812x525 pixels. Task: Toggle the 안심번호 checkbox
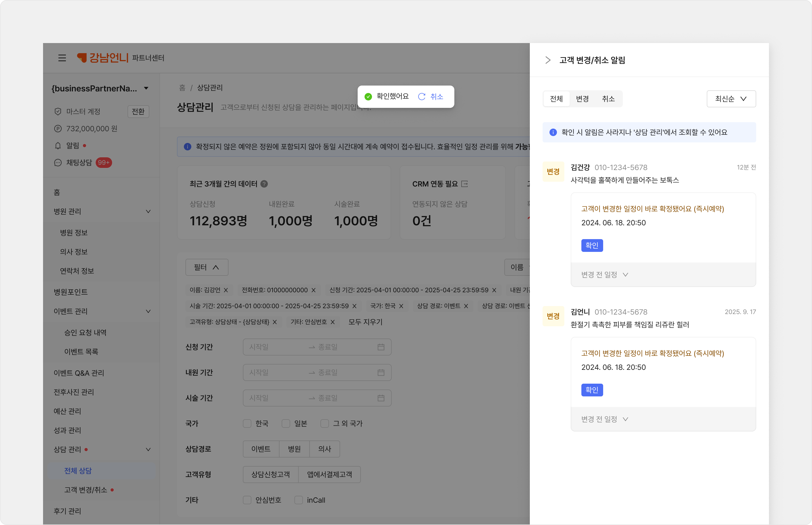(x=247, y=500)
